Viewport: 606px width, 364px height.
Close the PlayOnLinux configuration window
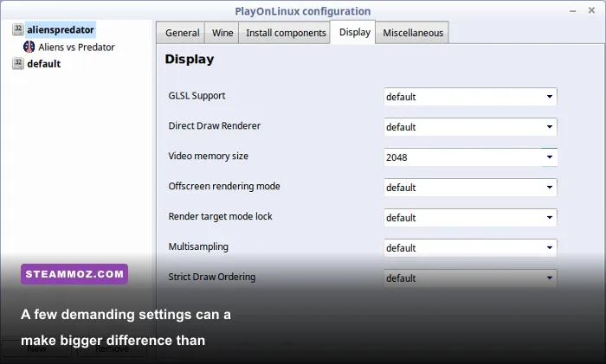[591, 10]
